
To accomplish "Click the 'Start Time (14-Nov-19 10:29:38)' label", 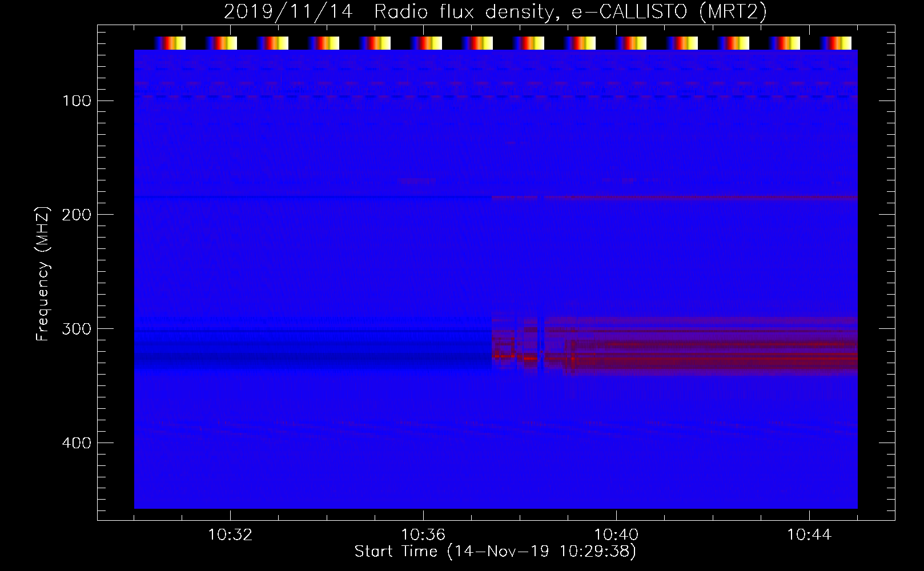I will point(495,552).
